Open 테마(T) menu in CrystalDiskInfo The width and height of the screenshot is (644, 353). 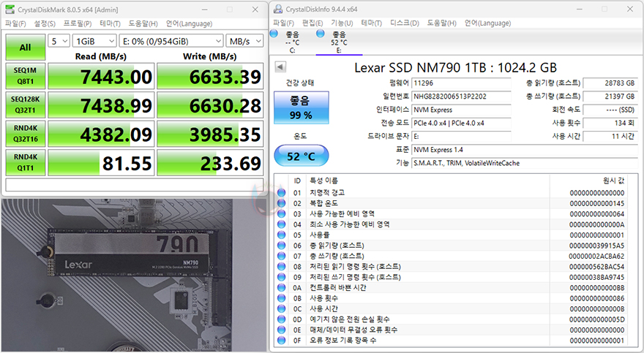click(x=372, y=23)
